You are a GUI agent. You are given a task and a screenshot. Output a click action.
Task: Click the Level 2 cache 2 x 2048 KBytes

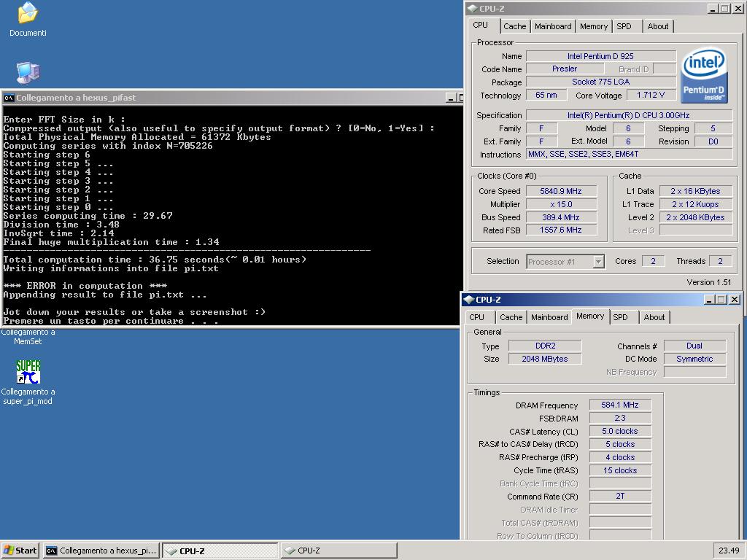point(695,217)
